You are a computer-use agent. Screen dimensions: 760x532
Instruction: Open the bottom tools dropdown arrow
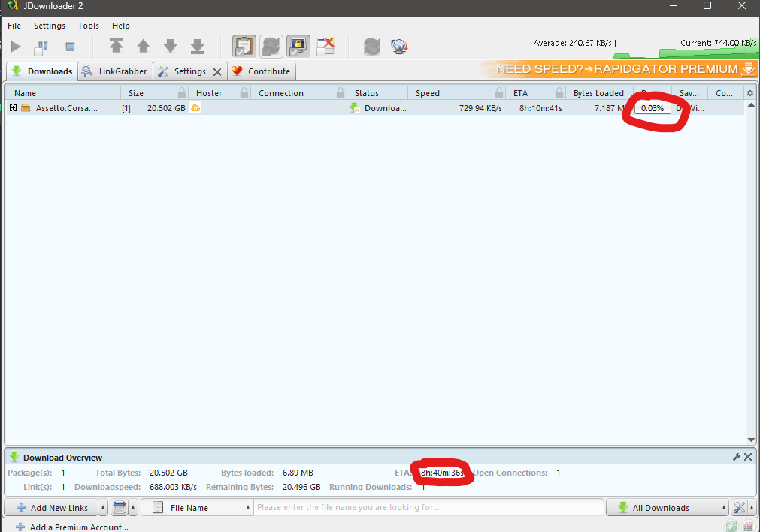coord(751,508)
